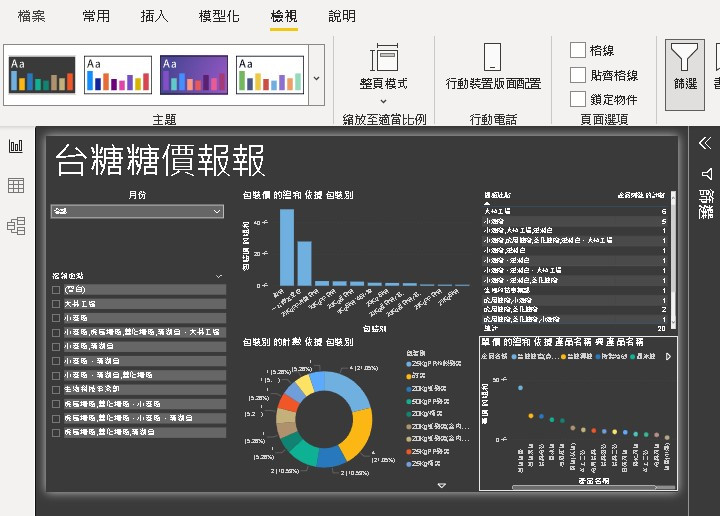Screen dimensions: 720x516
Task: Open the 常用 tab
Action: click(x=96, y=16)
